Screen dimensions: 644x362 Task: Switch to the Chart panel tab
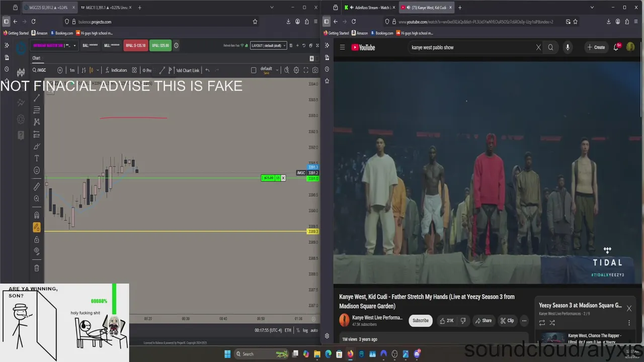tap(36, 58)
